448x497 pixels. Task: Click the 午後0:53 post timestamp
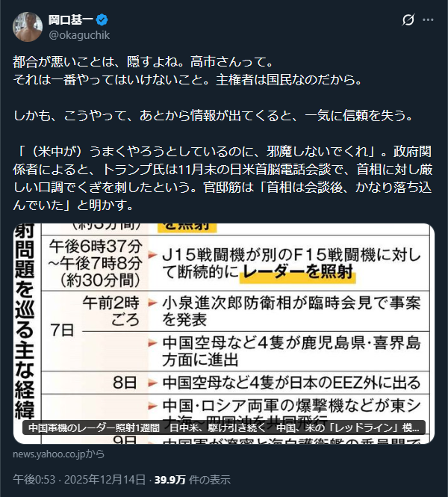pos(34,480)
